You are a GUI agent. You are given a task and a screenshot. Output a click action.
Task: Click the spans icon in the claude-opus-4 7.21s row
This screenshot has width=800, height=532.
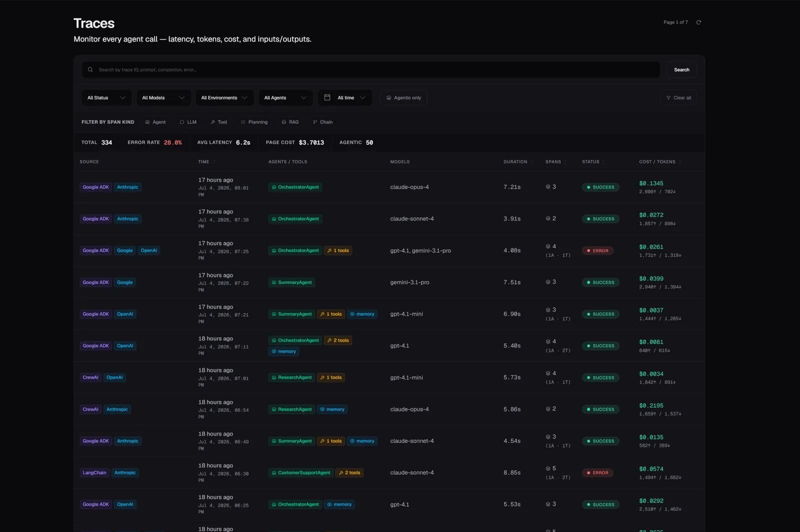tap(548, 187)
